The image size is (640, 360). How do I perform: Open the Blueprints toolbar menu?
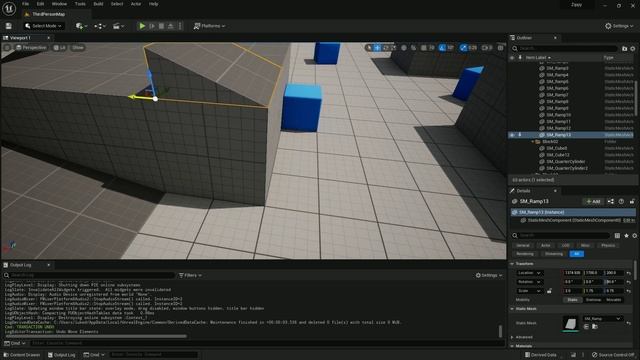[x=100, y=26]
